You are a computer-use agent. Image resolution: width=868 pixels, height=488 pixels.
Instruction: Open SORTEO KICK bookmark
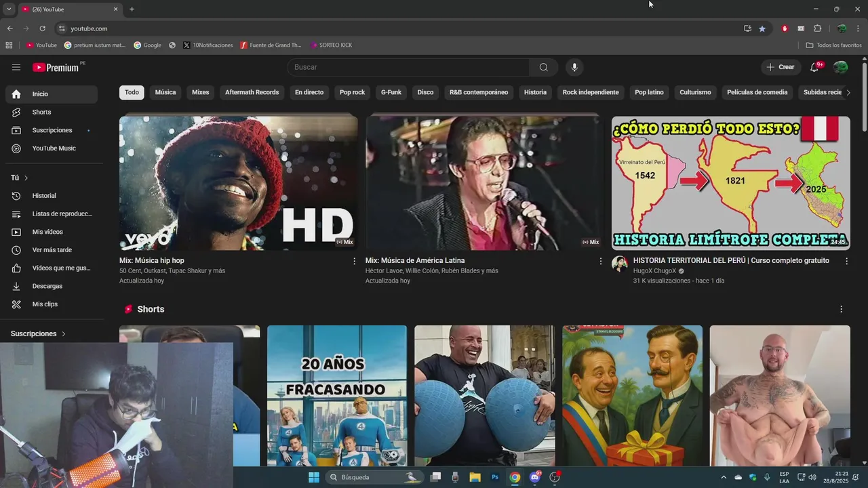(x=331, y=45)
